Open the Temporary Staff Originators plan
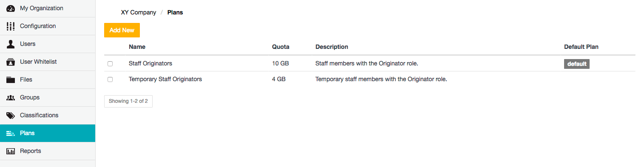644x167 pixels. pyautogui.click(x=165, y=79)
